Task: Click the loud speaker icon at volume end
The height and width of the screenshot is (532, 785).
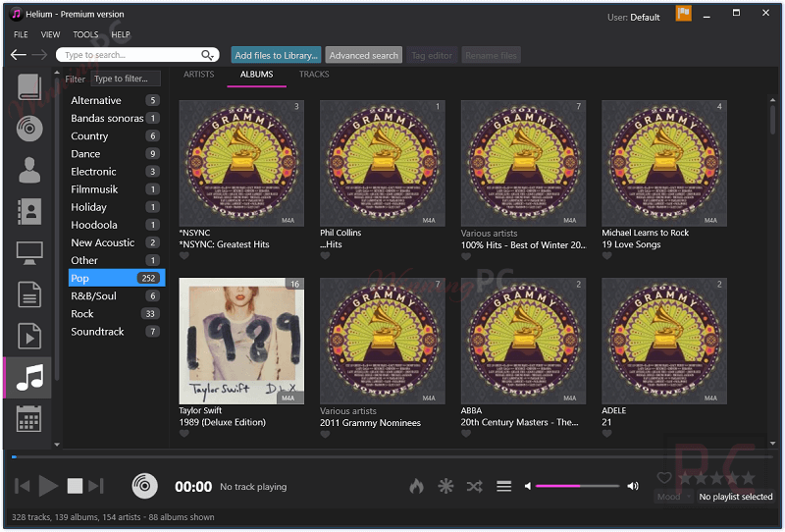Action: pyautogui.click(x=633, y=486)
